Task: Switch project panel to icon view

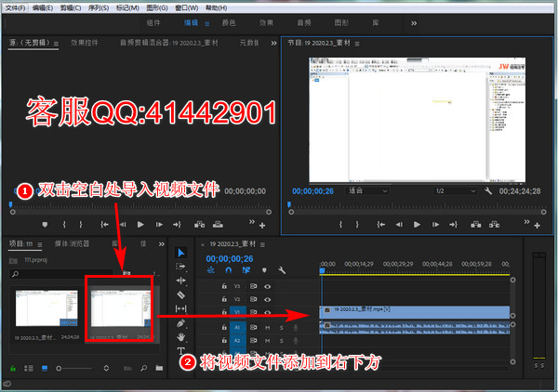Action: [45, 368]
